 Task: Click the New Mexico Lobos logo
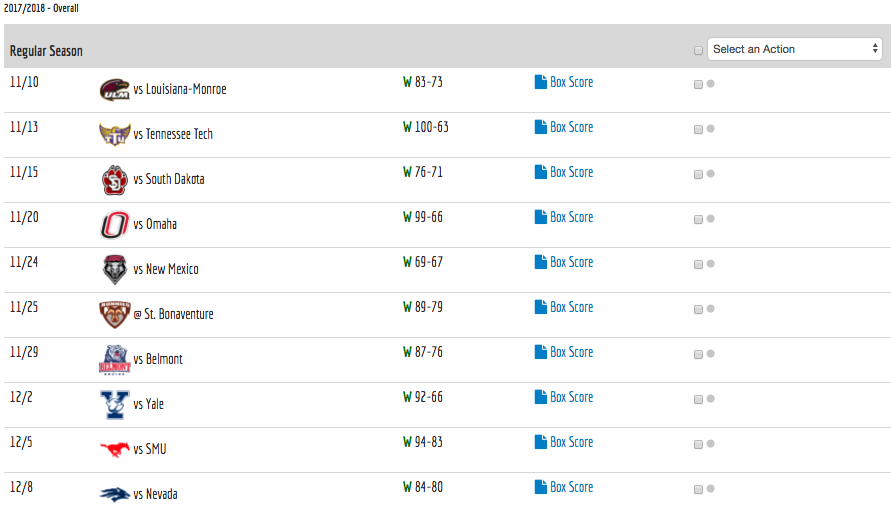click(114, 270)
